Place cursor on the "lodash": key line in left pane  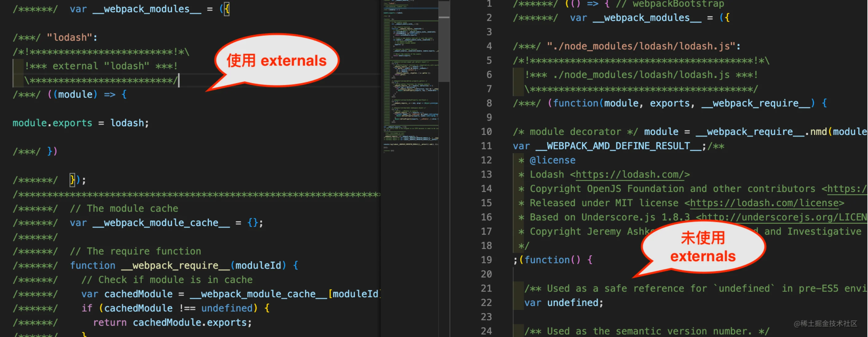(55, 38)
